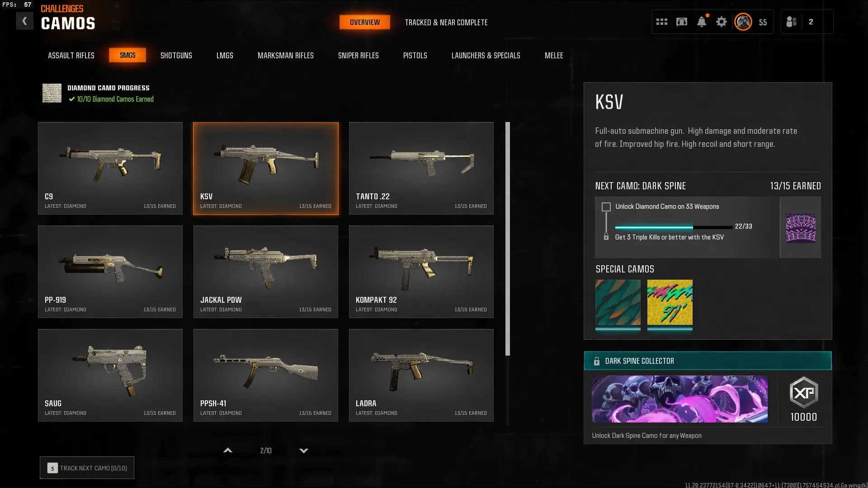Image resolution: width=868 pixels, height=488 pixels.
Task: Go to next page with down chevron
Action: [304, 450]
